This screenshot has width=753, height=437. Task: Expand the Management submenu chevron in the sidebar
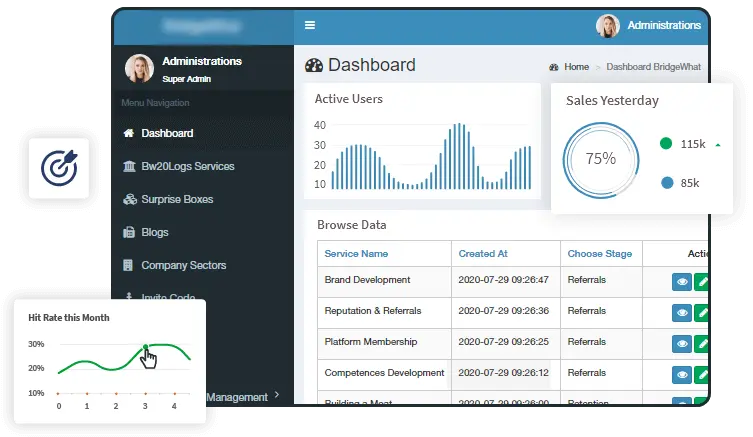pos(276,397)
